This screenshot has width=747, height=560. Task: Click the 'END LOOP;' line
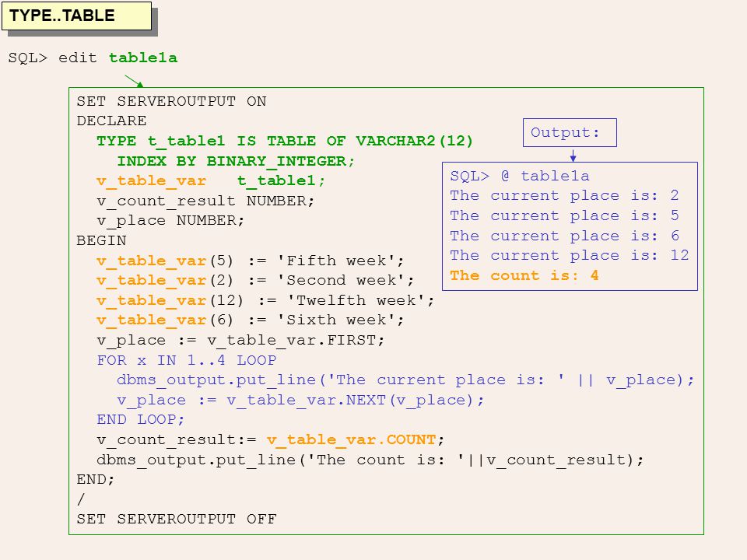click(x=141, y=419)
